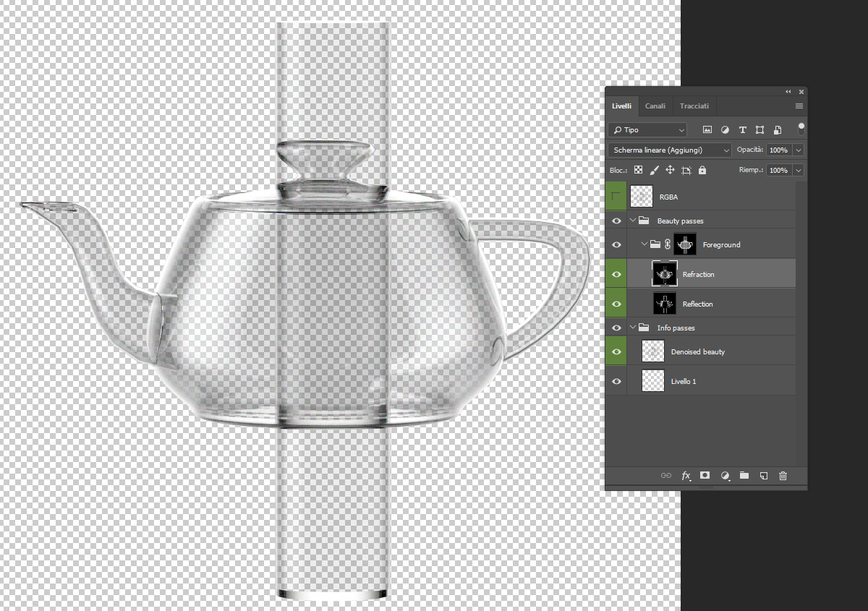This screenshot has width=868, height=611.
Task: Open the Livelli panel hamburger menu
Action: click(x=799, y=106)
